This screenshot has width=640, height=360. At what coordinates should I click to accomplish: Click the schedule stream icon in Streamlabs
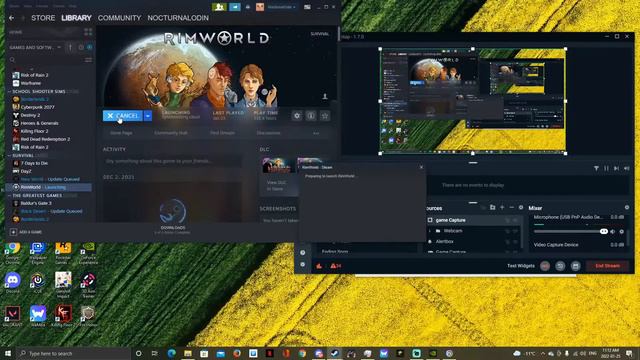[x=576, y=266]
